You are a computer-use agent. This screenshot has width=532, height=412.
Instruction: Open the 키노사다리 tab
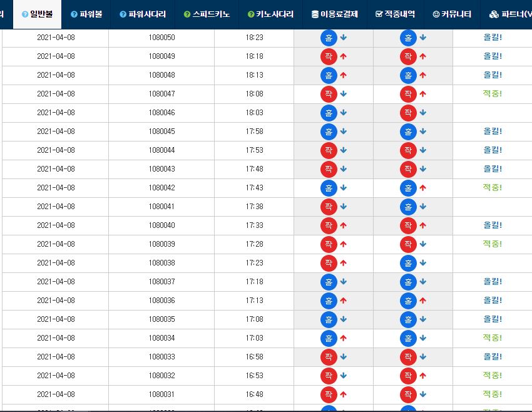point(270,14)
